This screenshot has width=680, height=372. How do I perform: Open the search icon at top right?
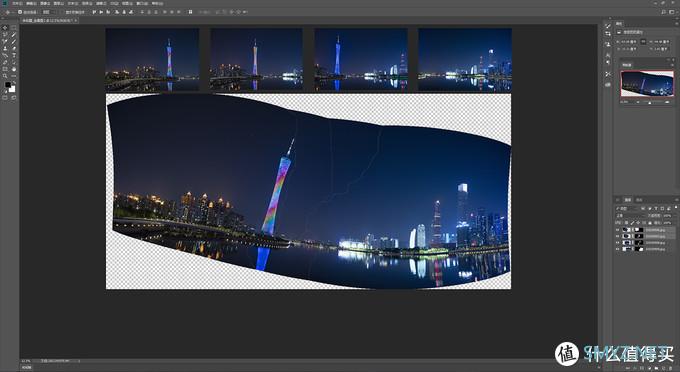(x=664, y=12)
